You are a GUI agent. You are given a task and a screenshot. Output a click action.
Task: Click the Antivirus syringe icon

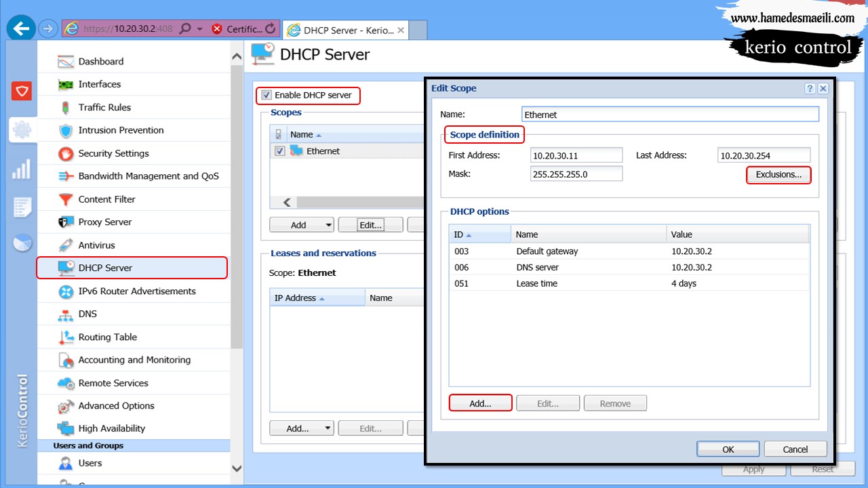coord(66,245)
